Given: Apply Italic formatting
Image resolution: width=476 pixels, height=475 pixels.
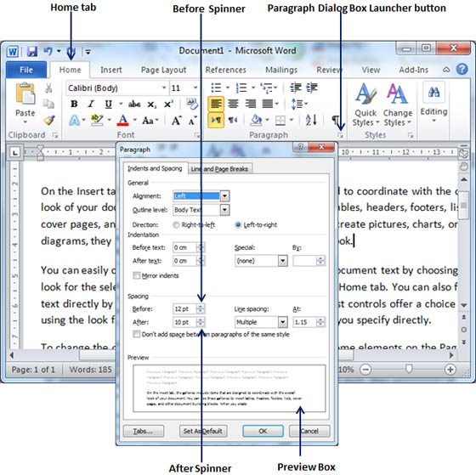Looking at the screenshot, I should pyautogui.click(x=91, y=105).
